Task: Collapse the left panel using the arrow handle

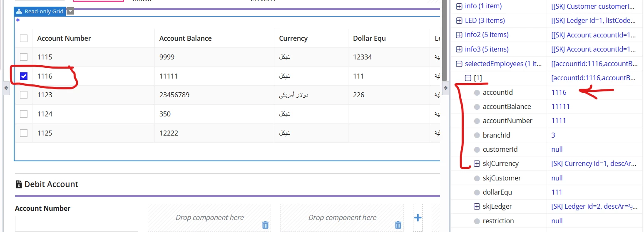Action: pyautogui.click(x=6, y=88)
